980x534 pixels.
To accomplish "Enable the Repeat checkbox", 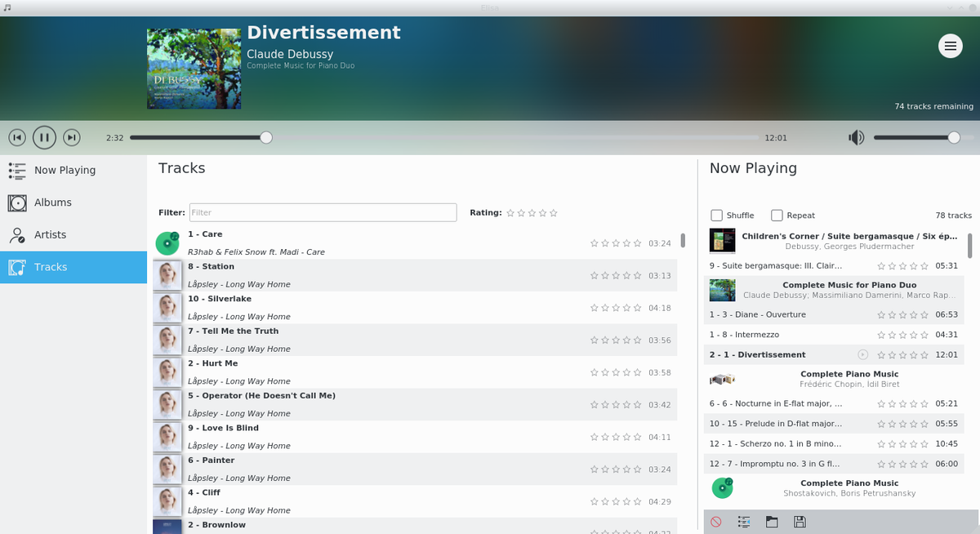I will click(x=777, y=216).
